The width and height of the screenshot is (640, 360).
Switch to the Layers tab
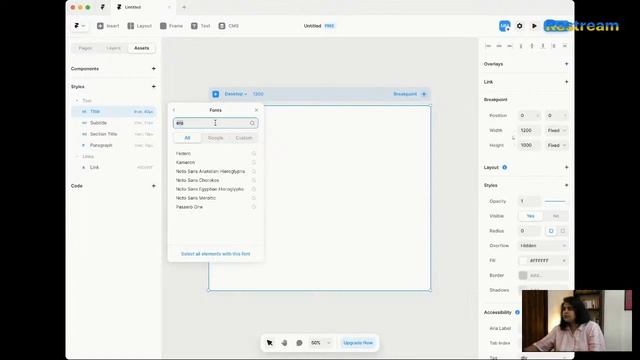tap(113, 48)
